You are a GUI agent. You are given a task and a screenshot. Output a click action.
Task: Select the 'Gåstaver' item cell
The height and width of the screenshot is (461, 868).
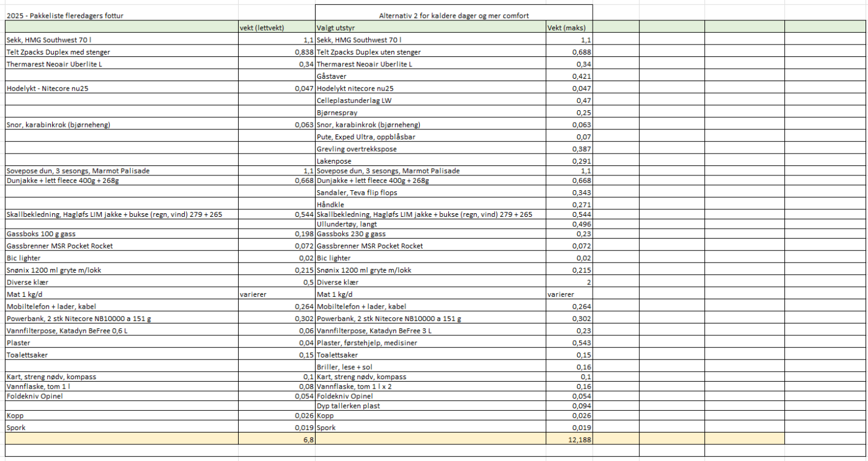(x=430, y=76)
